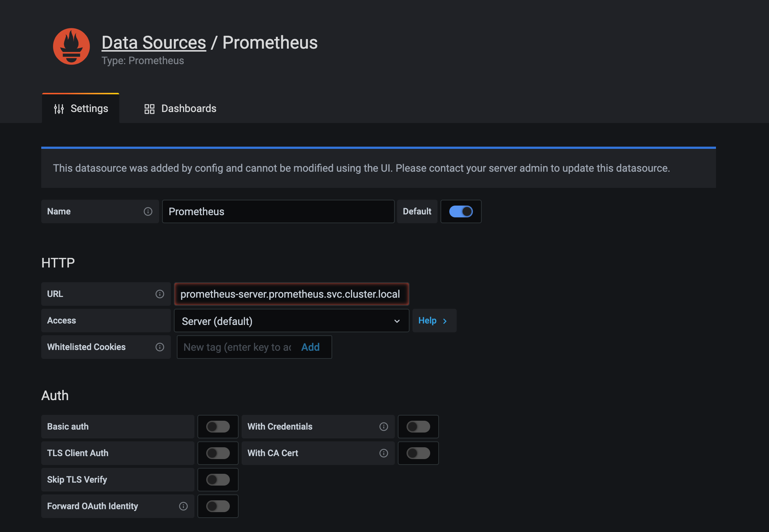The image size is (769, 532).
Task: Open the Data Sources breadcrumb link
Action: 154,42
